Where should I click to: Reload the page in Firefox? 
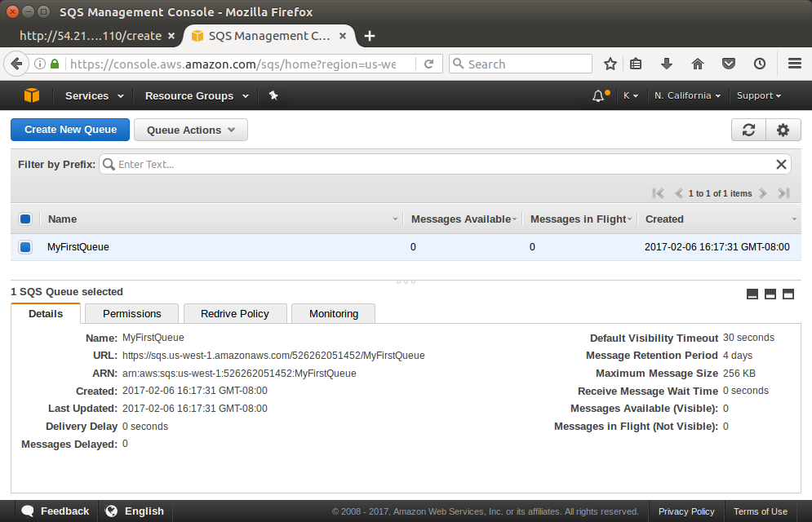pos(428,64)
